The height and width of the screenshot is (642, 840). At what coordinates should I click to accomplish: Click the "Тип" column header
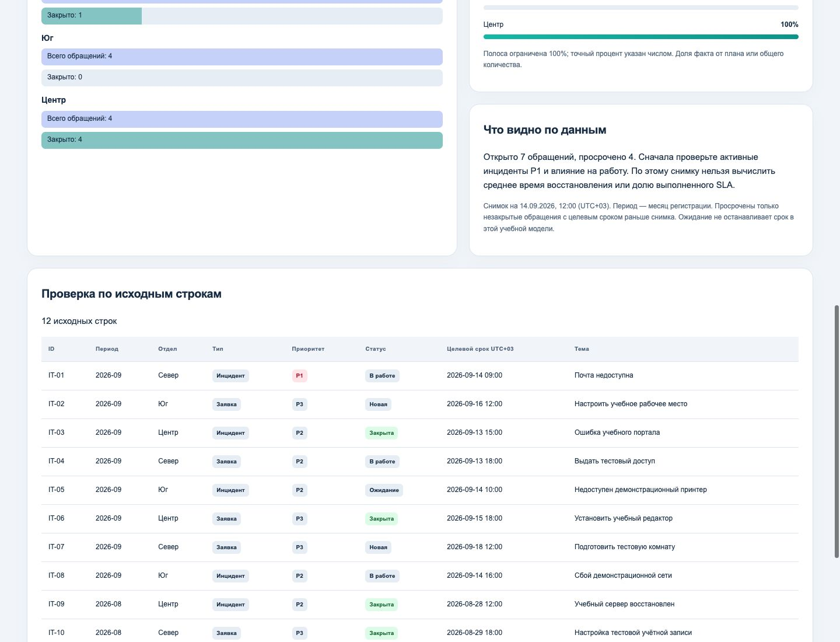tap(218, 349)
